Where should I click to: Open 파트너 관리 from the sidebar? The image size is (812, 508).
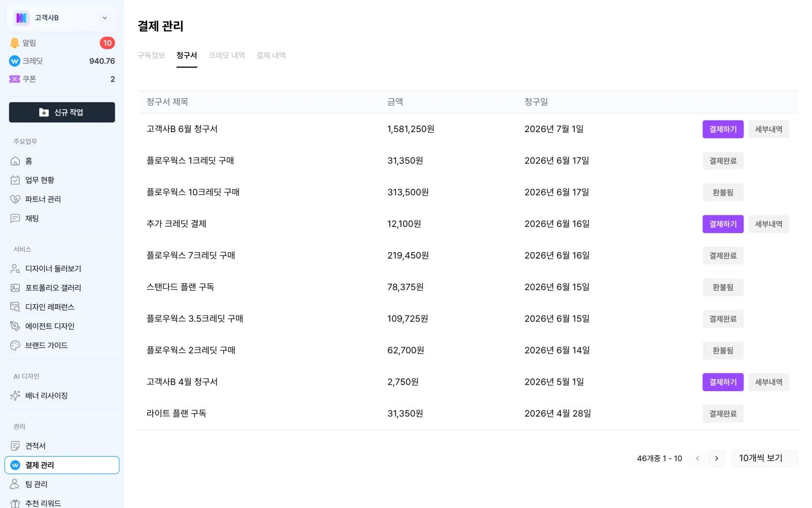(62, 199)
